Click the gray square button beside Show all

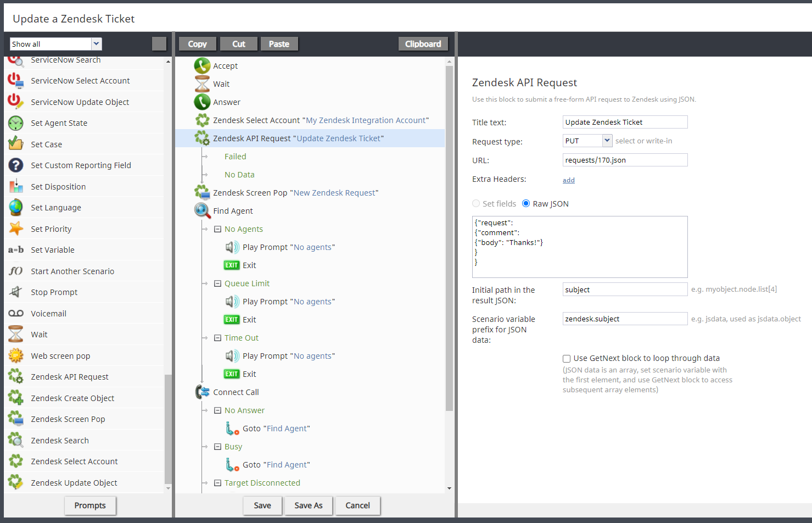(x=159, y=44)
